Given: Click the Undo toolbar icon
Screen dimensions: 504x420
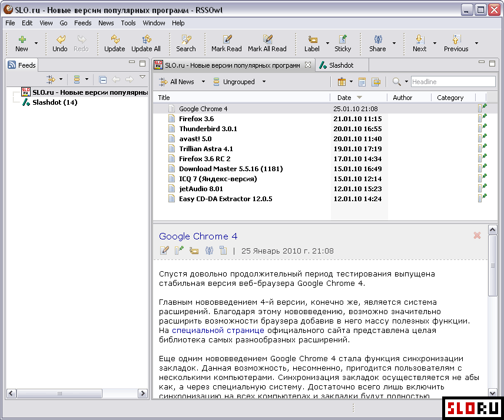Looking at the screenshot, I should click(x=60, y=39).
